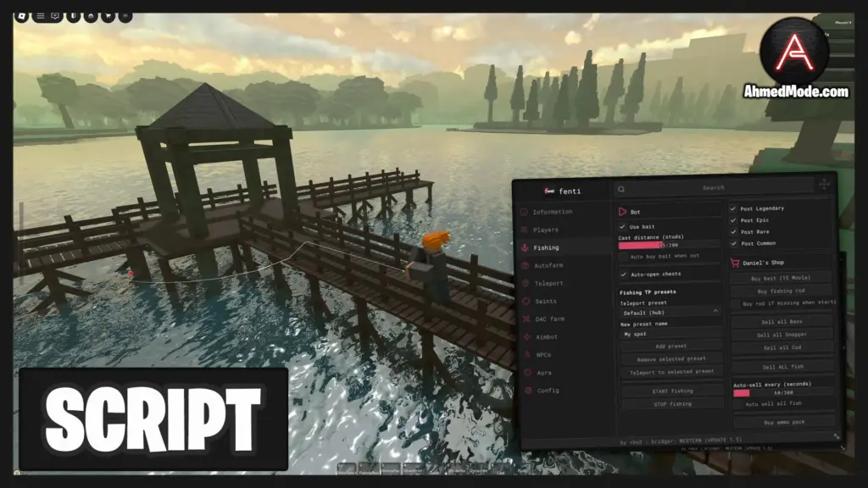Click Daniel's Shop cart icon
The height and width of the screenshot is (488, 868).
pyautogui.click(x=734, y=263)
